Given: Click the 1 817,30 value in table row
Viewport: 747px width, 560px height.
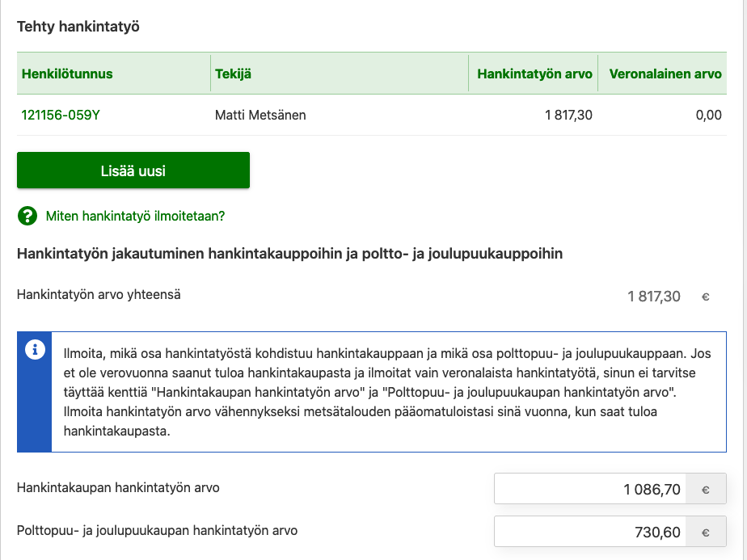Looking at the screenshot, I should (568, 116).
